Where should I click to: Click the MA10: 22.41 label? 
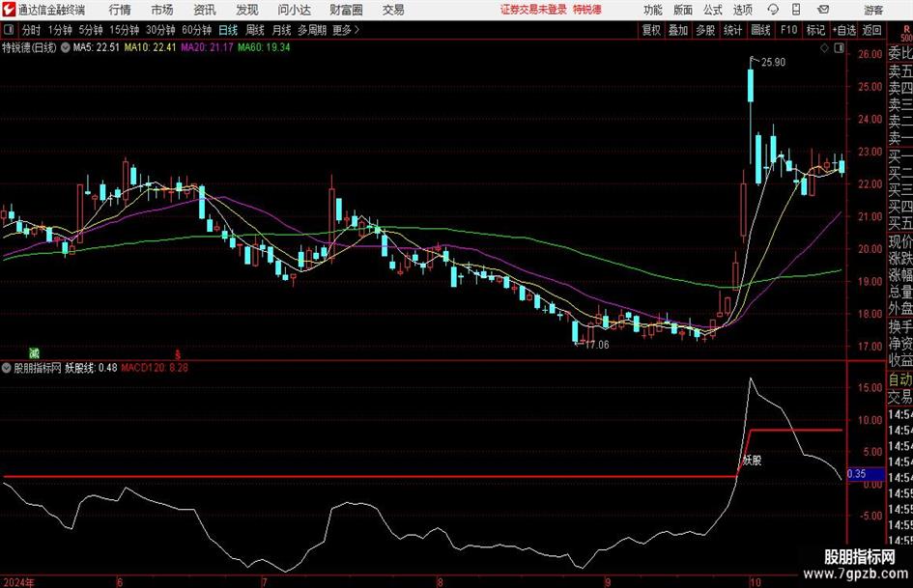click(x=150, y=47)
